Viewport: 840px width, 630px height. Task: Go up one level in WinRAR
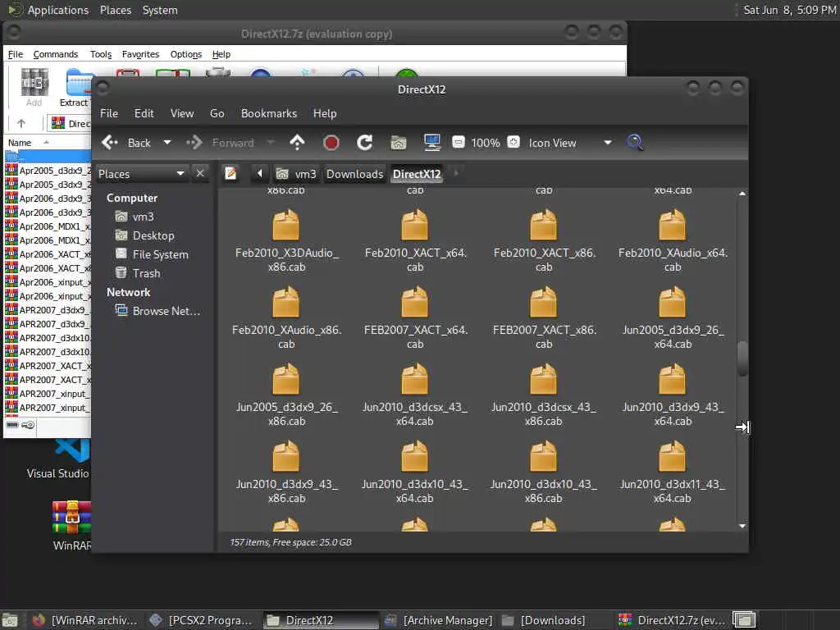[x=21, y=123]
